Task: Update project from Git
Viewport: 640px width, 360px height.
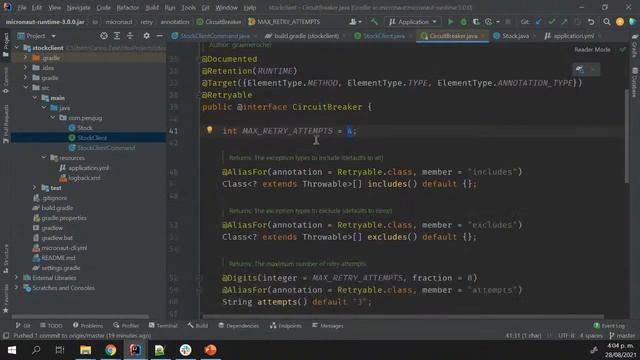Action: pos(539,22)
